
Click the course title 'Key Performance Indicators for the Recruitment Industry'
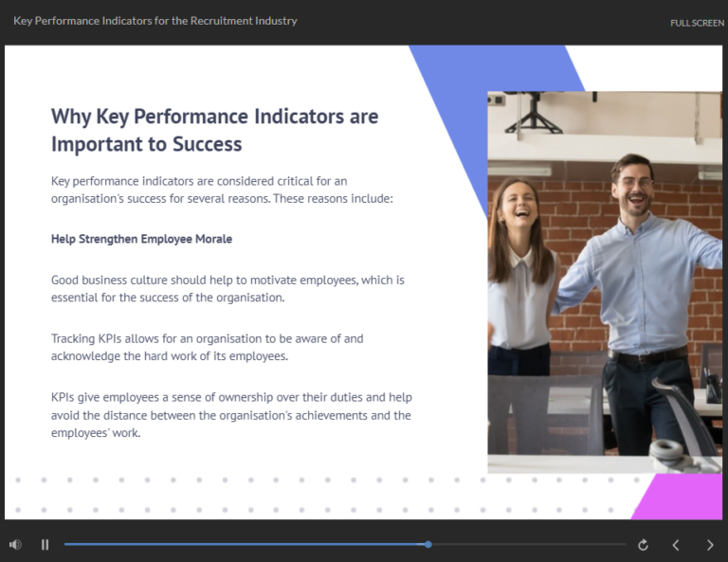click(x=155, y=21)
